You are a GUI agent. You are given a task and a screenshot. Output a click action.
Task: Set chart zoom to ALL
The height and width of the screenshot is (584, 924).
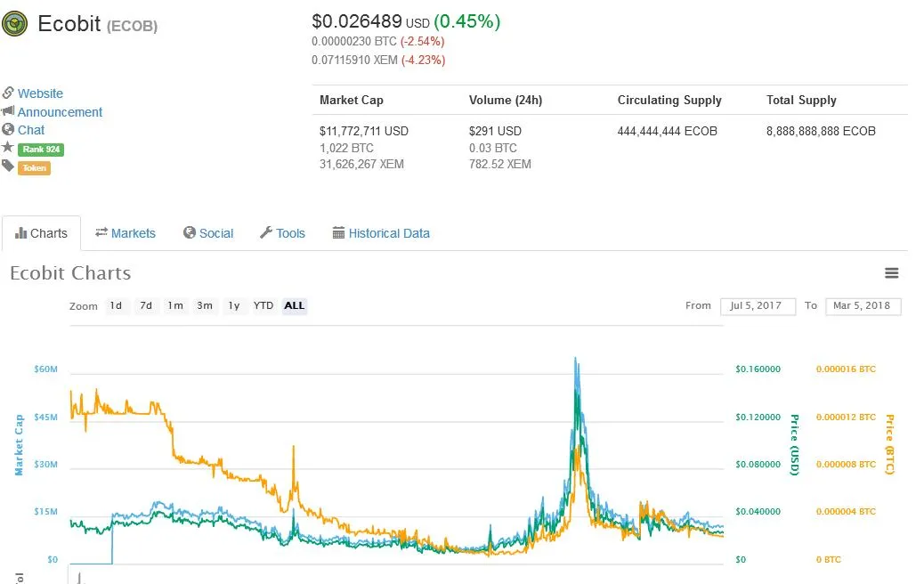click(294, 306)
